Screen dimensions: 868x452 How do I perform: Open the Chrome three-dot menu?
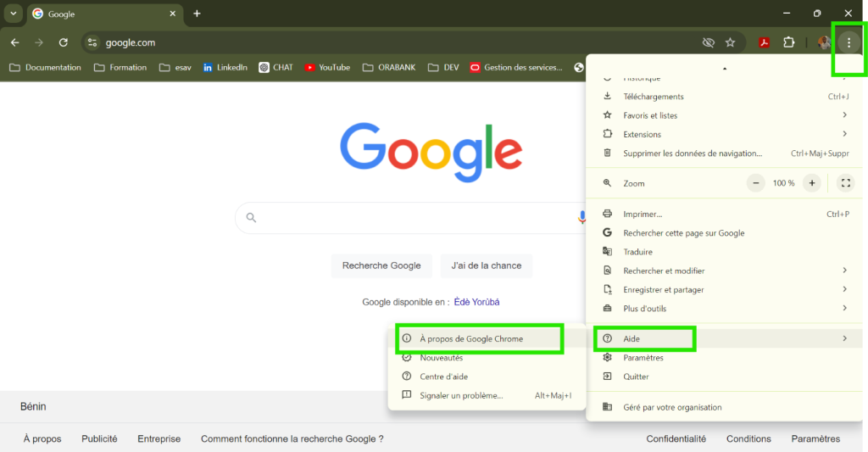[x=849, y=42]
